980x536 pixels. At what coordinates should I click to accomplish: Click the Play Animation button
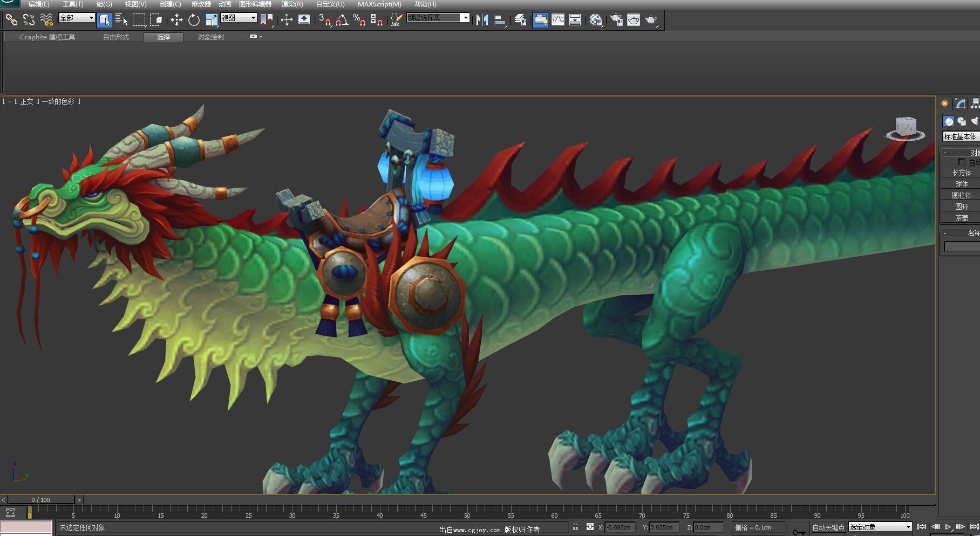click(x=948, y=527)
